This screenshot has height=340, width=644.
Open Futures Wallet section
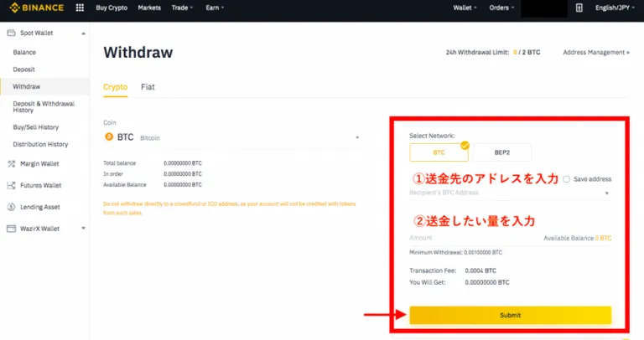tap(40, 185)
